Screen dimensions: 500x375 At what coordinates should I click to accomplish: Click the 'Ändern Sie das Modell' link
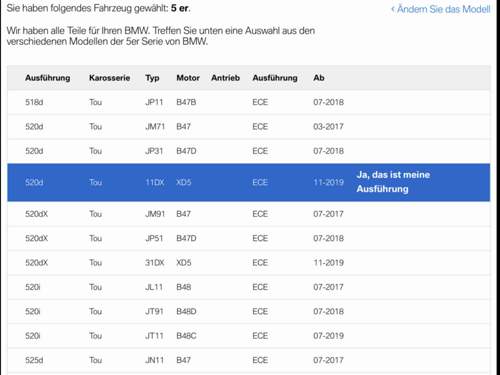pyautogui.click(x=440, y=9)
